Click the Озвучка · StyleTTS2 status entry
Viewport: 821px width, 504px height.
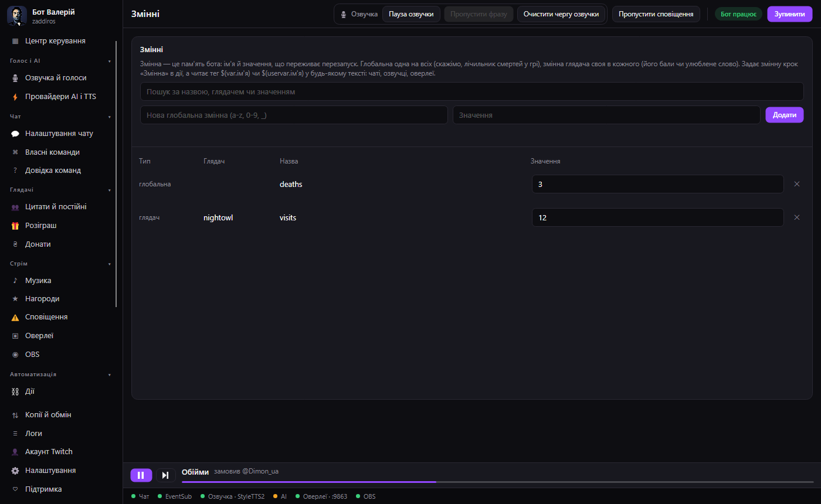click(232, 496)
